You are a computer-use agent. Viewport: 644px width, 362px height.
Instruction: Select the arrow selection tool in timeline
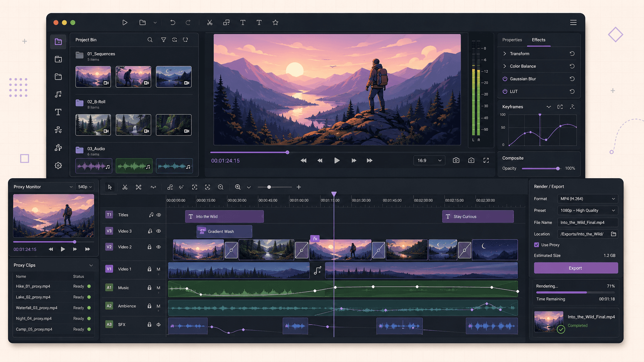coord(110,187)
